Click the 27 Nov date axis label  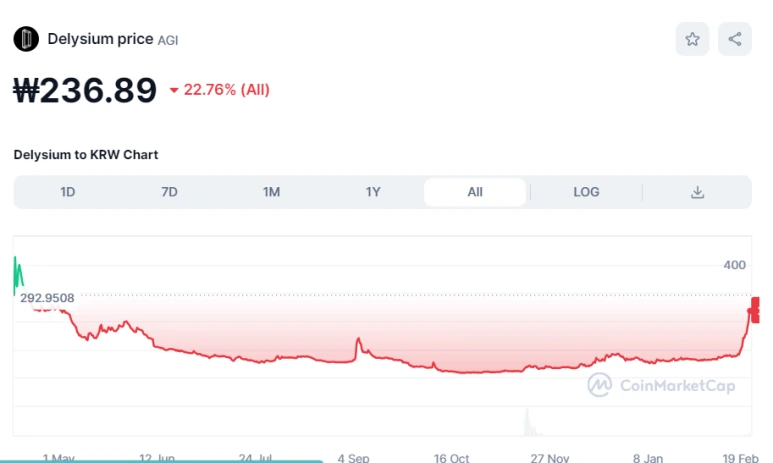click(550, 458)
